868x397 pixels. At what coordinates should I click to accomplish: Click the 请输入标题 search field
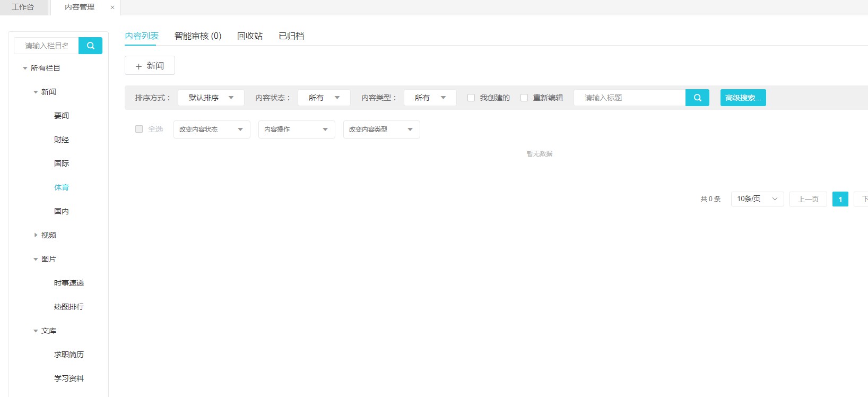click(629, 98)
